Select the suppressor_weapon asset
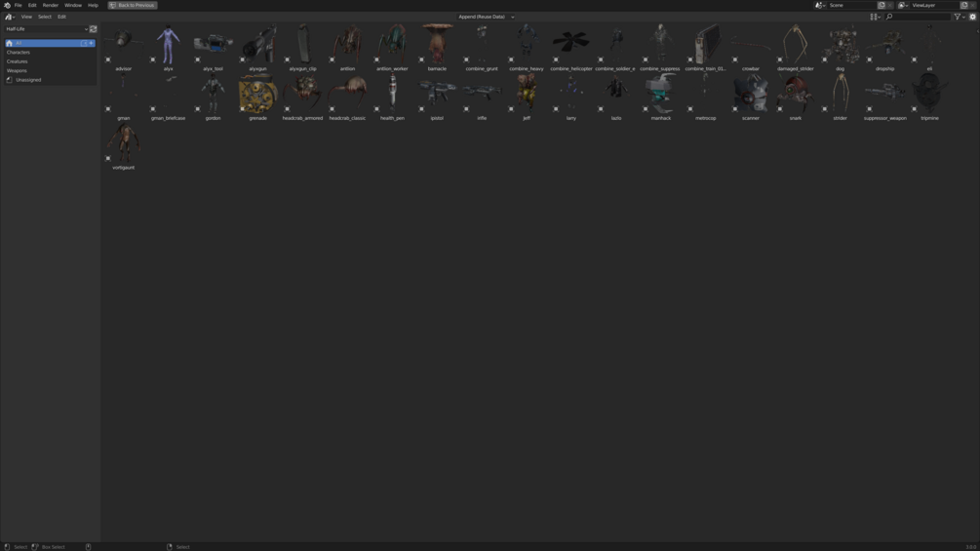 885,97
